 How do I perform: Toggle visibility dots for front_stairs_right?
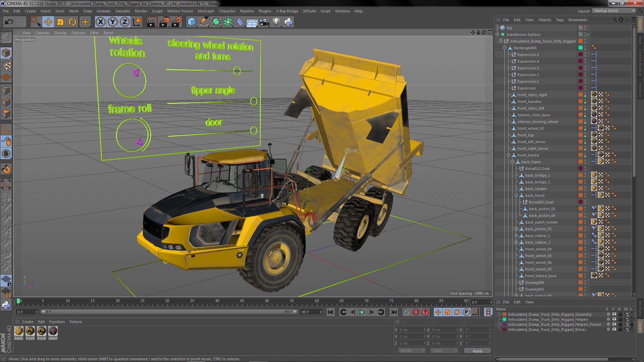click(585, 95)
